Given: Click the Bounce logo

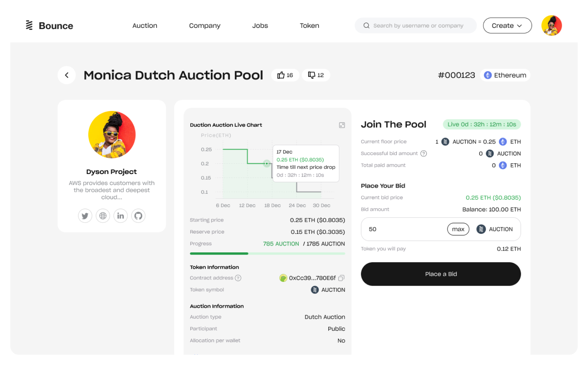Looking at the screenshot, I should click(x=49, y=26).
